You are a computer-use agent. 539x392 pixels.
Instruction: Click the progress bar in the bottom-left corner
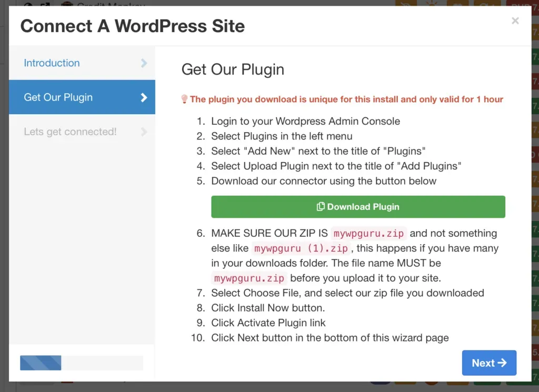(x=82, y=363)
